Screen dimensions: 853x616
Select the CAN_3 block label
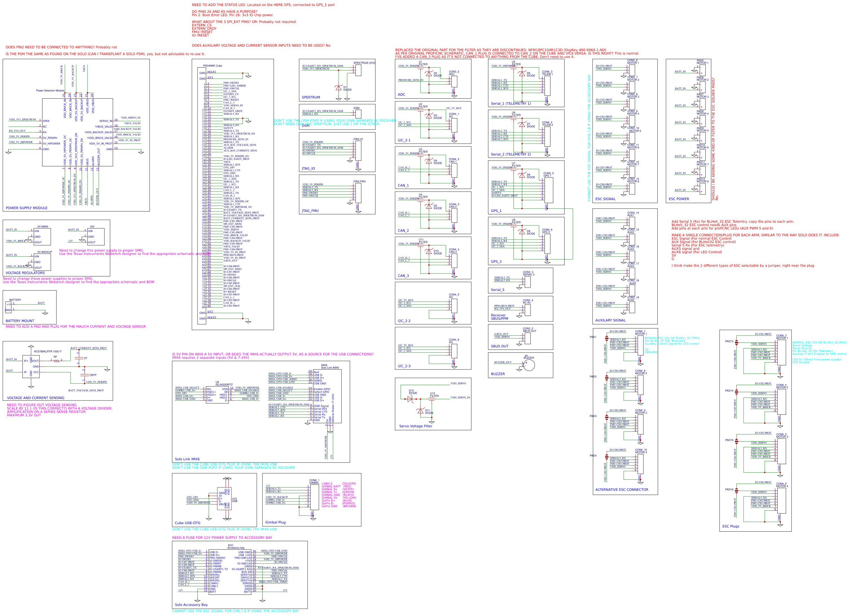pyautogui.click(x=403, y=276)
